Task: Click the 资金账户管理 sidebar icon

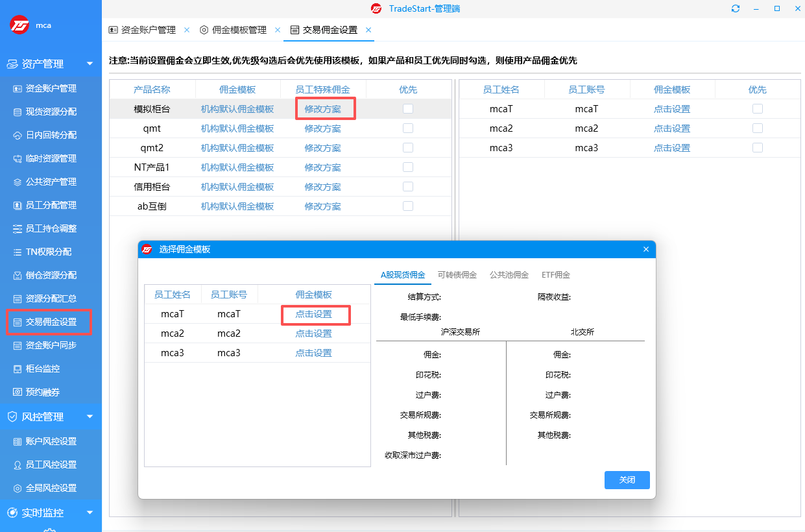Action: coord(18,88)
